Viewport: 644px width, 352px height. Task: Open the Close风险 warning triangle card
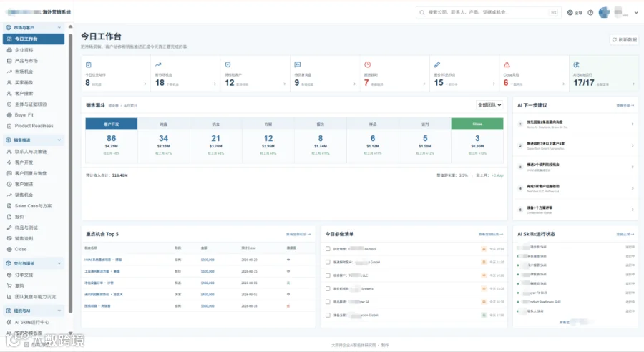[x=534, y=74]
